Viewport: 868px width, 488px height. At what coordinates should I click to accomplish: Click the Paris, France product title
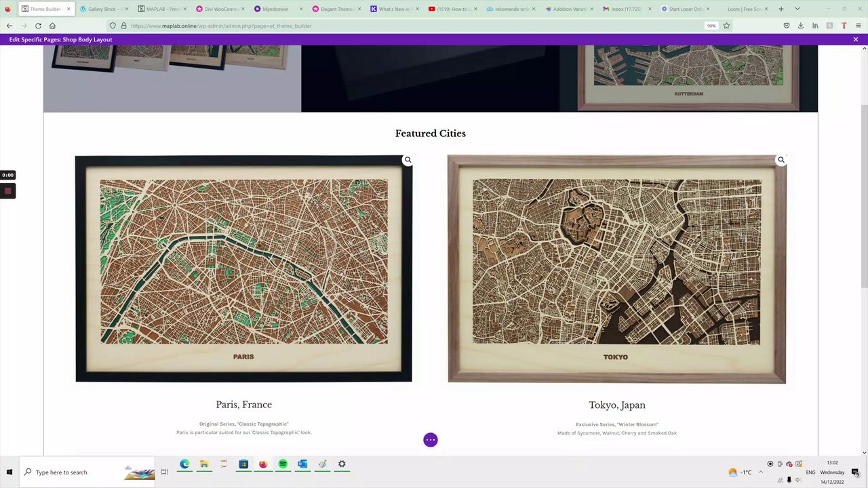point(243,405)
